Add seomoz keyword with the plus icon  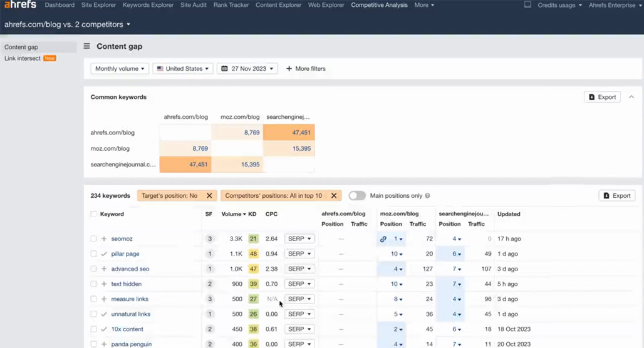click(x=104, y=239)
